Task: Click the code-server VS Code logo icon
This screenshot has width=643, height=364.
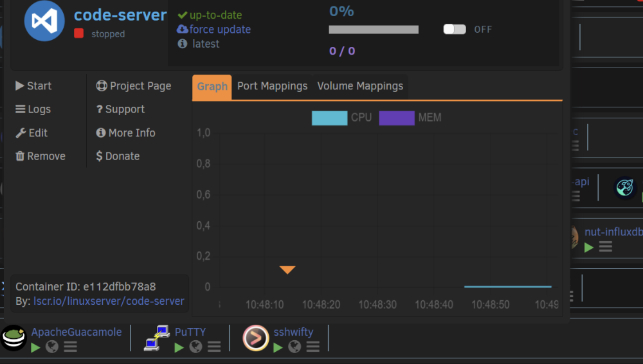Action: pyautogui.click(x=44, y=21)
